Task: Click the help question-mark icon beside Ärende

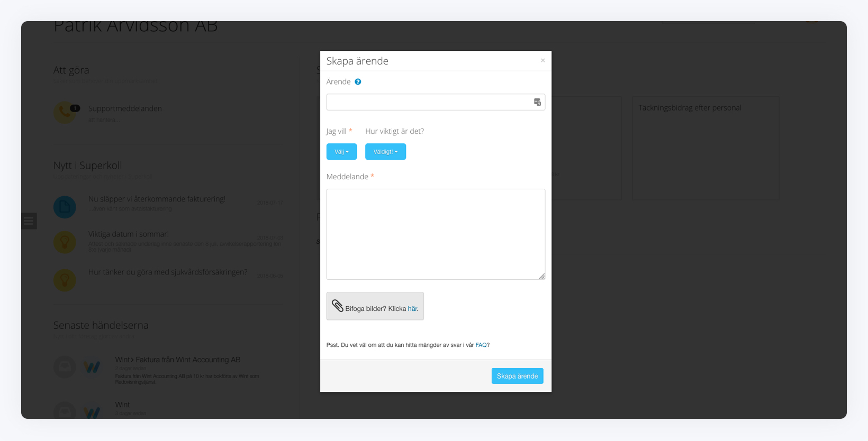Action: 358,82
